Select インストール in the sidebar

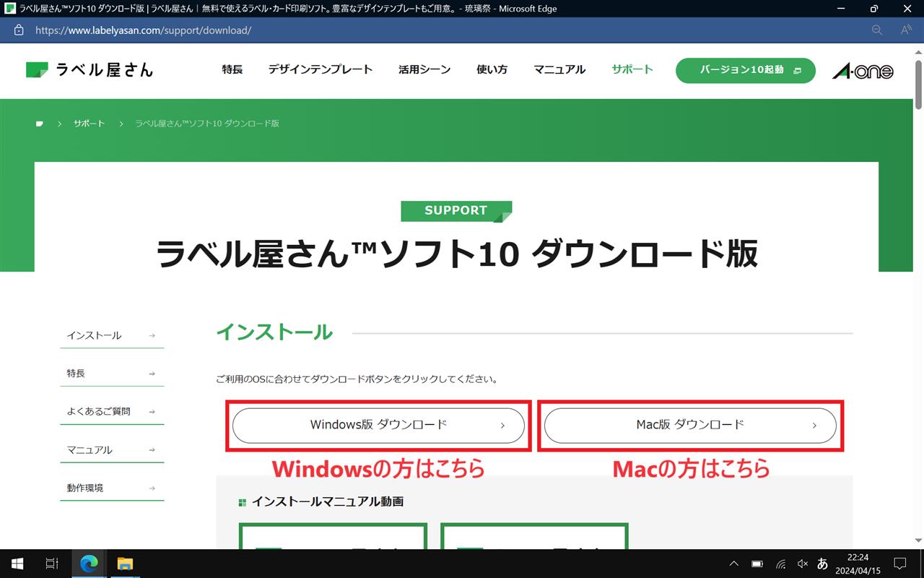pyautogui.click(x=112, y=335)
